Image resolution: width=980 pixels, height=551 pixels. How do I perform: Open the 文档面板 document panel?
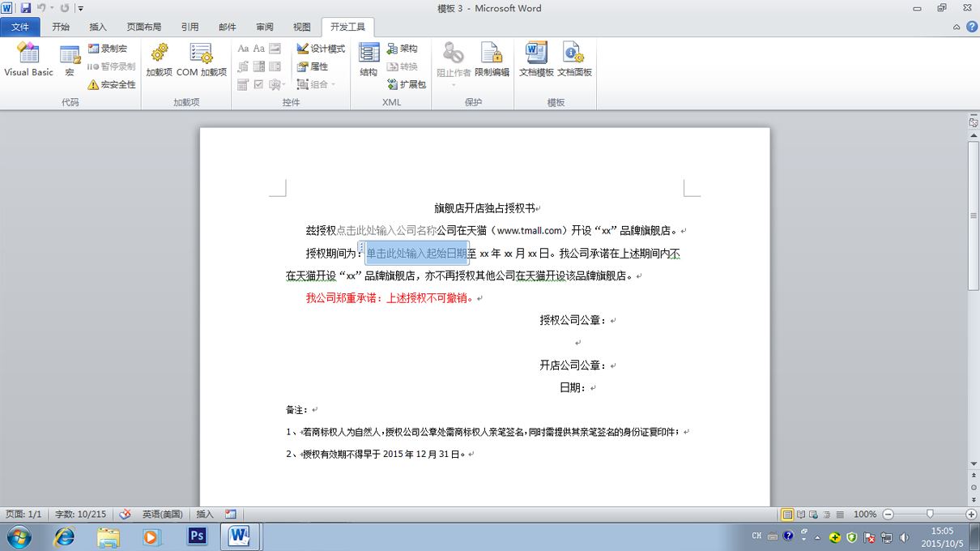coord(574,61)
